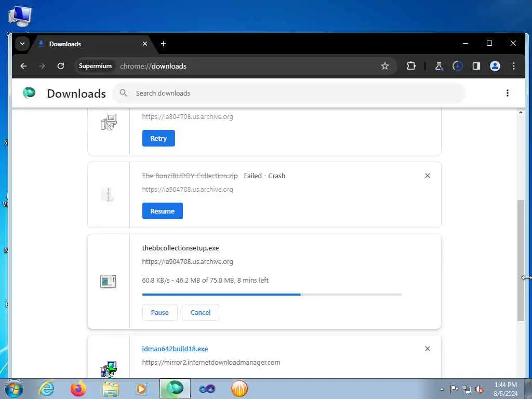Screen dimensions: 532x399
Task: Click the thebbcollectionsetup.exe progress bar
Action: coord(272,295)
